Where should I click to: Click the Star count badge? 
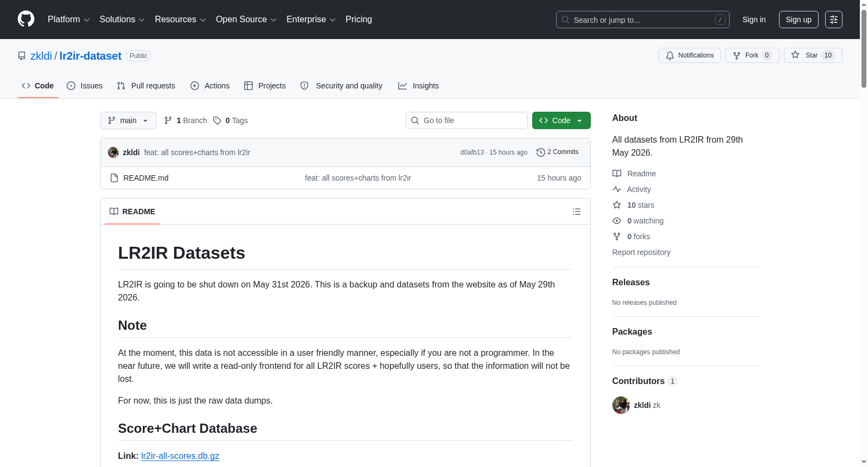click(828, 55)
